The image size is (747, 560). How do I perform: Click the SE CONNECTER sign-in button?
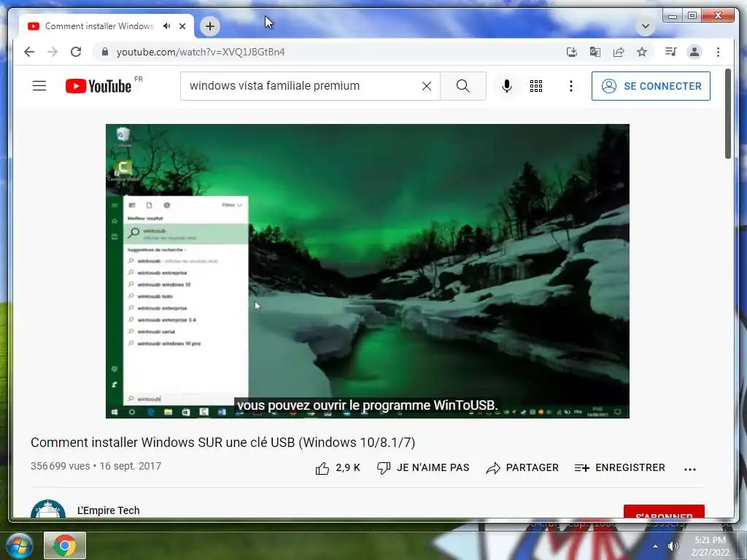651,86
